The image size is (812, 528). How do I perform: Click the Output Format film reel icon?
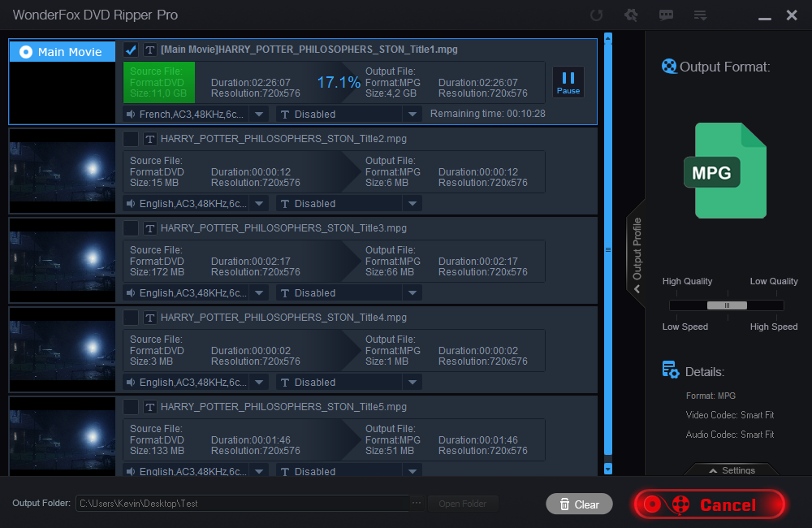(x=669, y=67)
